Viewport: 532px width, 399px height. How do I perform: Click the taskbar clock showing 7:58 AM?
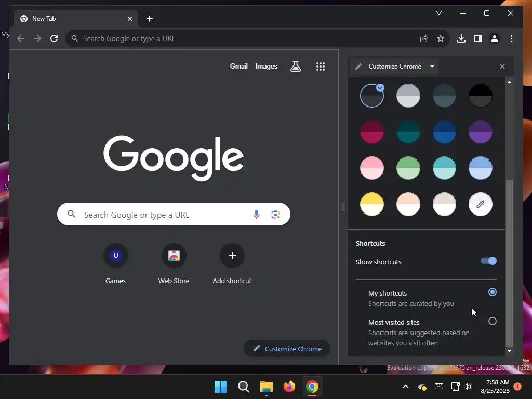pyautogui.click(x=495, y=387)
